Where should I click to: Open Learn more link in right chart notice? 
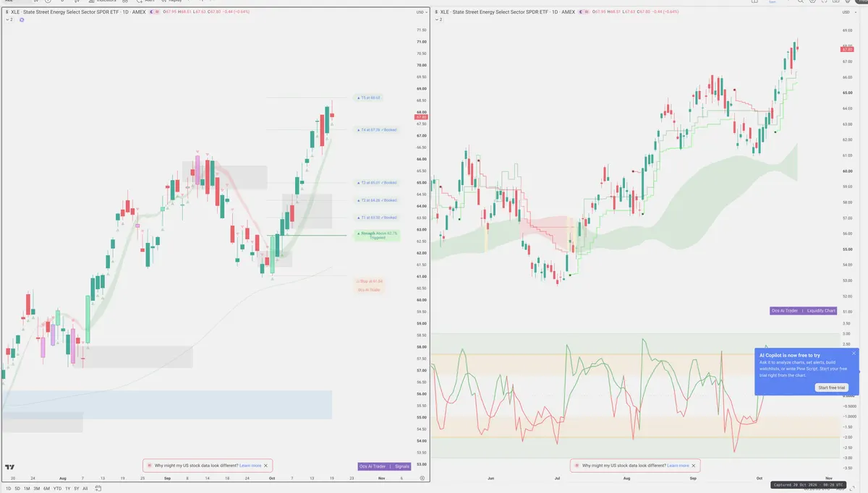(x=678, y=466)
